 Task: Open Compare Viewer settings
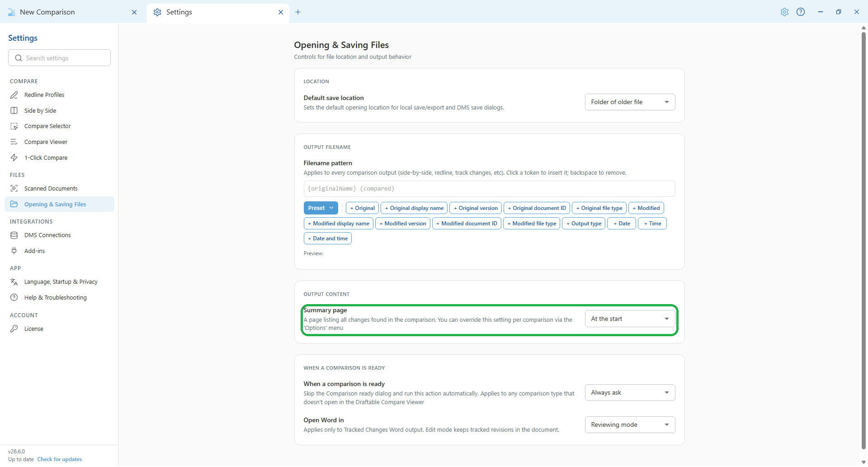[x=59, y=142]
